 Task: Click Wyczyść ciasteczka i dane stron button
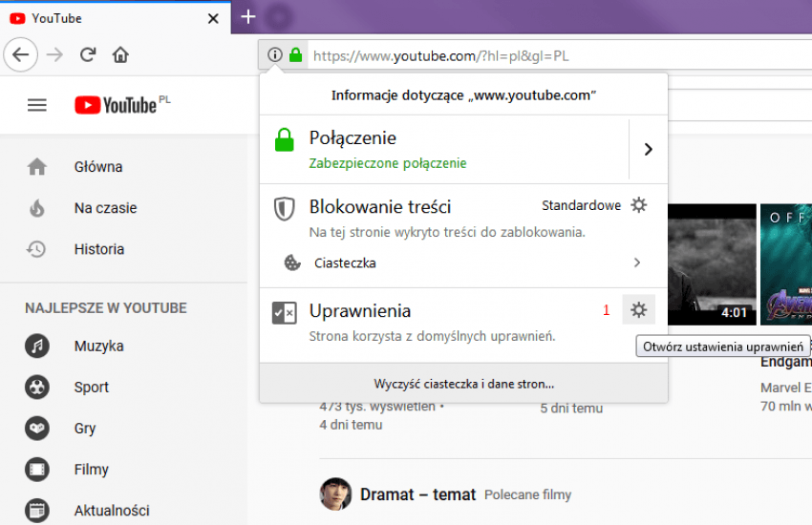[x=463, y=384]
